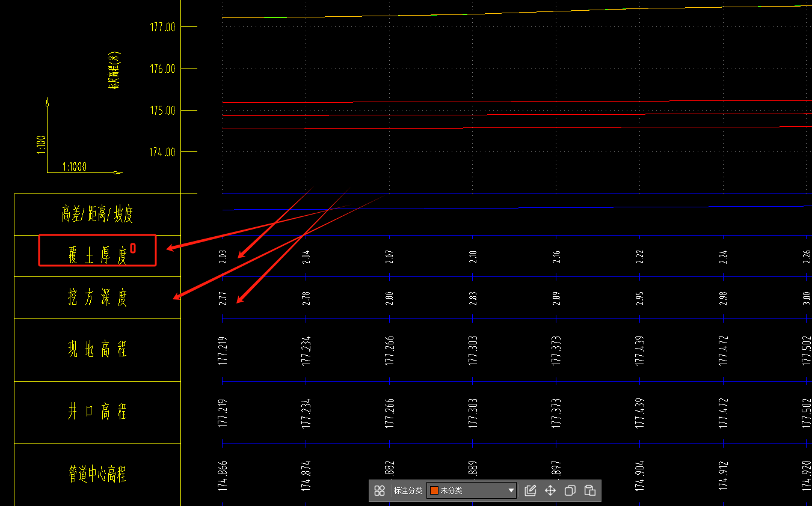
Task: Select cover thickness value 2.07
Action: 390,257
